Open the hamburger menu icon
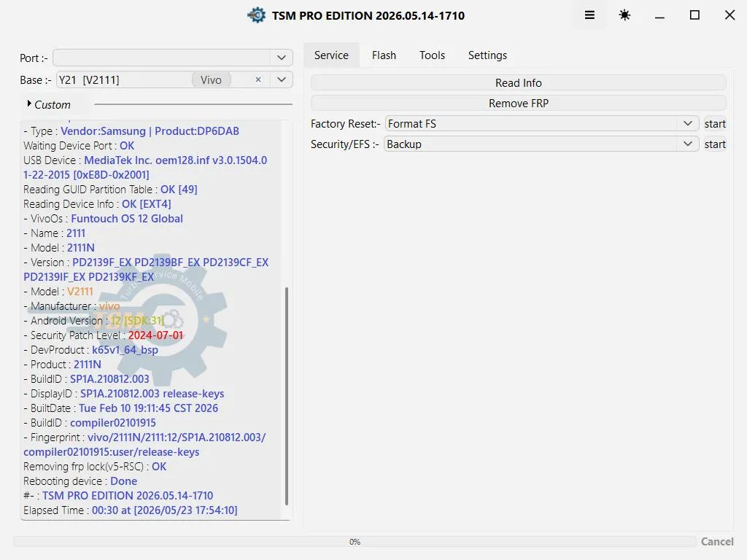 (x=589, y=15)
